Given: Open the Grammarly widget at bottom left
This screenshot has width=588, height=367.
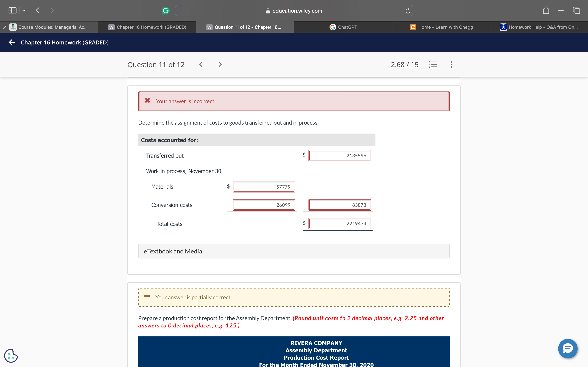Looking at the screenshot, I should point(11,356).
